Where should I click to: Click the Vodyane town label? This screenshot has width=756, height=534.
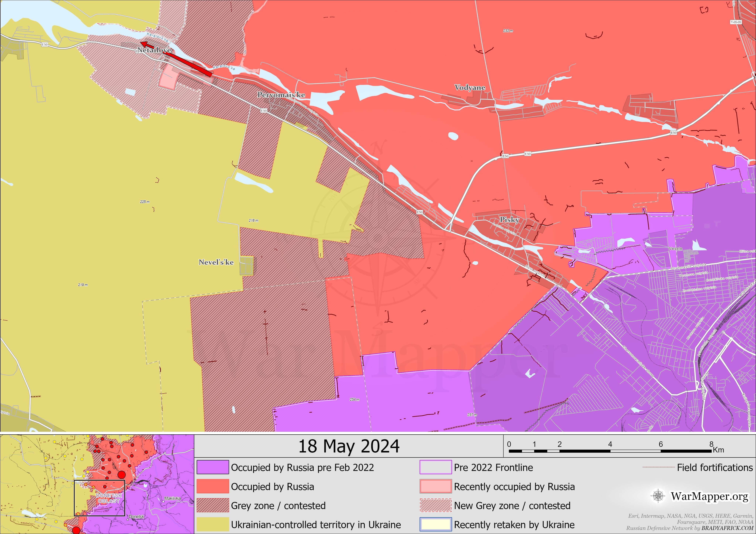(x=470, y=87)
